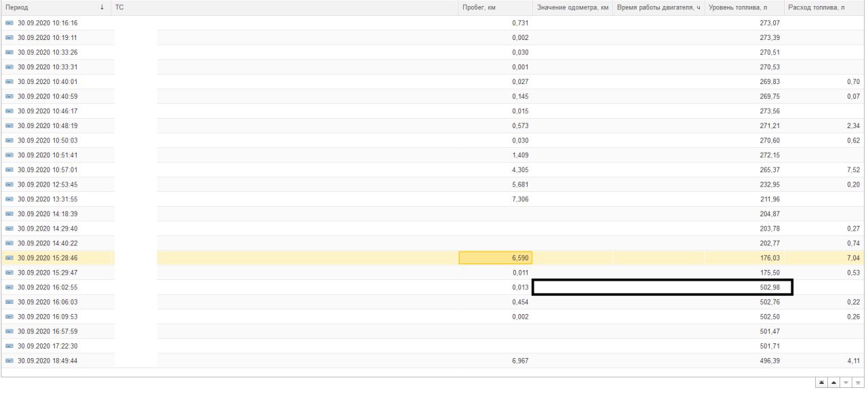Click the fuel level value 204,87

tap(770, 214)
